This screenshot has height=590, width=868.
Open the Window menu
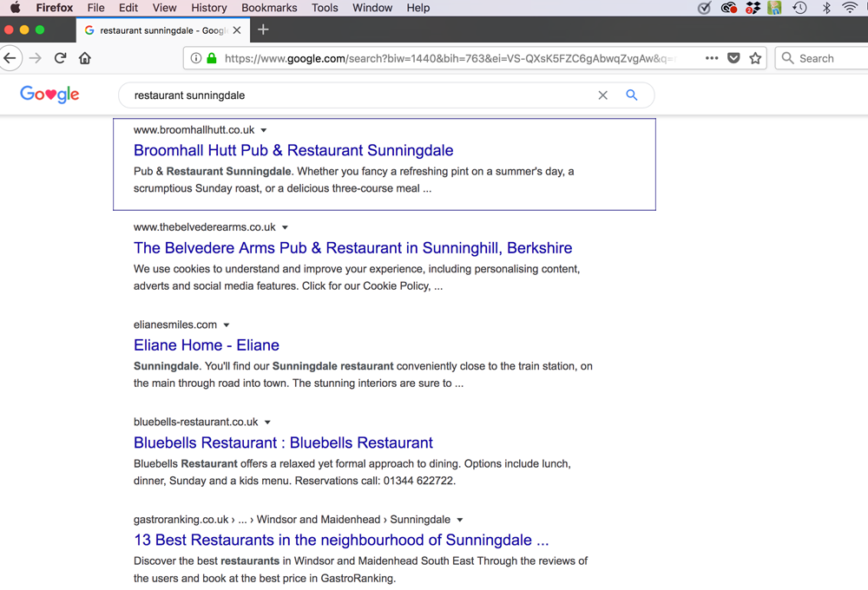click(x=372, y=8)
